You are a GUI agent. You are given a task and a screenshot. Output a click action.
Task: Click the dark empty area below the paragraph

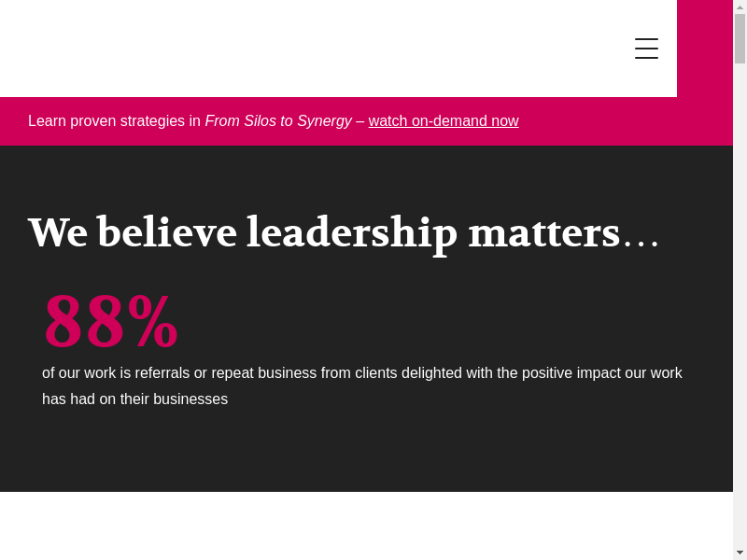(366, 453)
